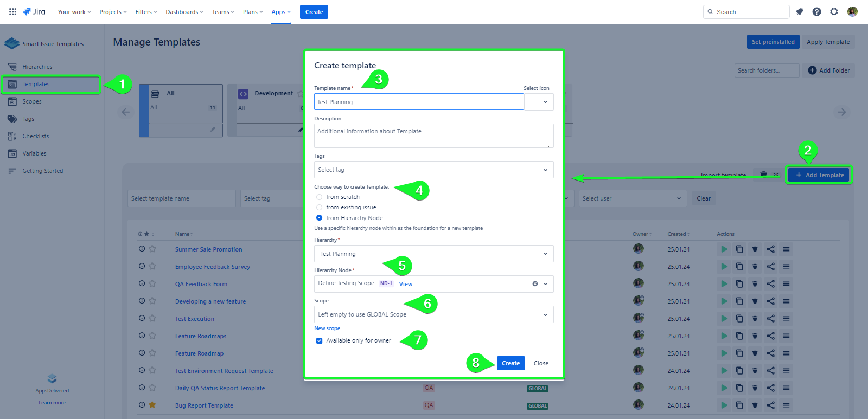
Task: Uncheck 'Available only for owner' checkbox
Action: [x=319, y=341]
